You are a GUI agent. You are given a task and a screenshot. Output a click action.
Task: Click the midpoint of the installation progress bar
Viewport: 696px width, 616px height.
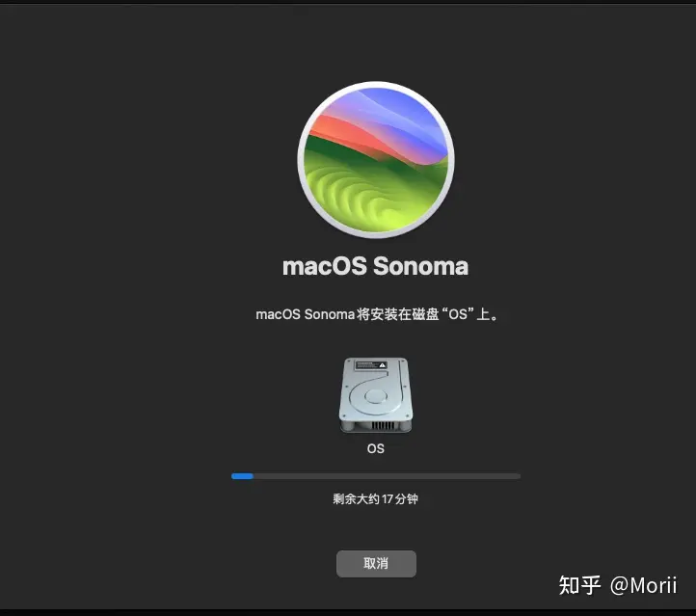(x=376, y=476)
